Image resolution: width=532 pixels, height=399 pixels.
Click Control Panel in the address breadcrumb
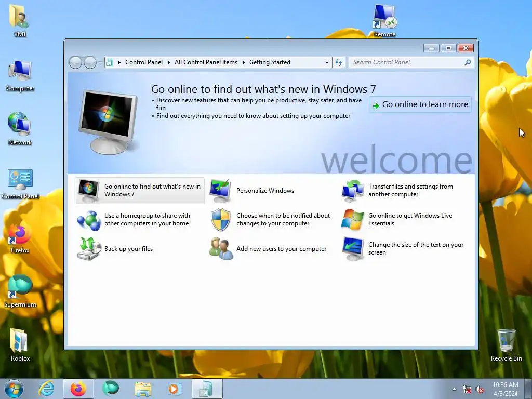coord(144,62)
